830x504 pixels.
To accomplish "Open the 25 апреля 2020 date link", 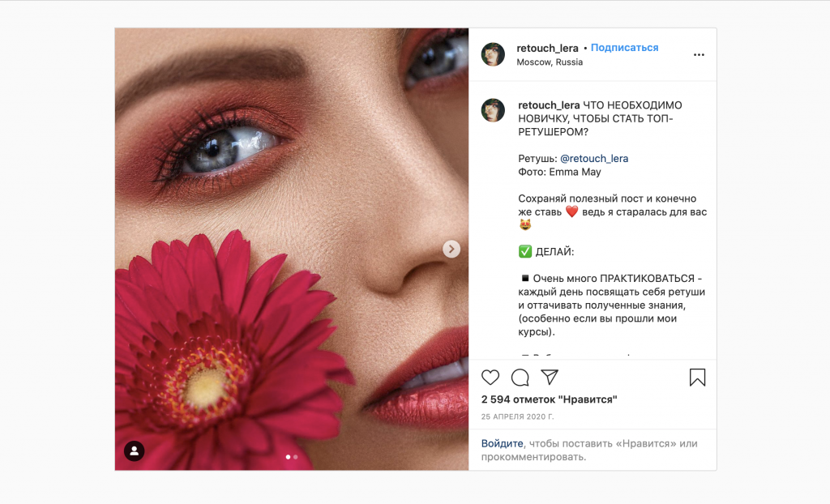I will [517, 416].
